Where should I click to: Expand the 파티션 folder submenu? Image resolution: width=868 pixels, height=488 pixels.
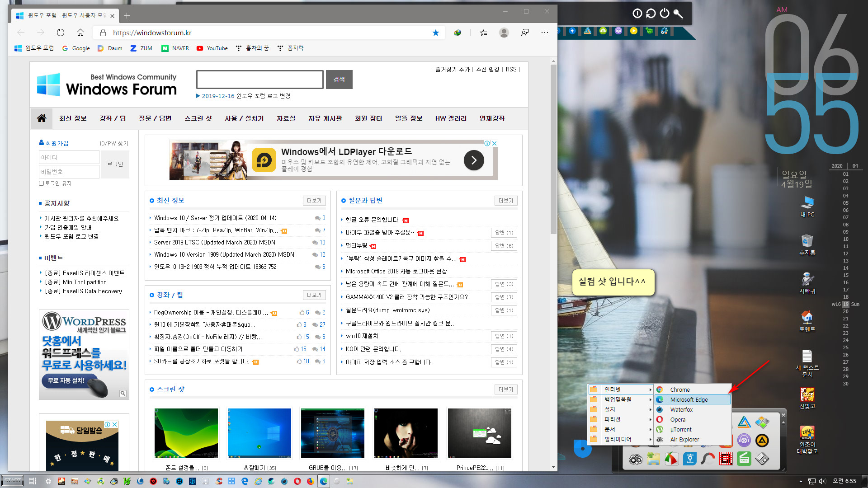[621, 419]
